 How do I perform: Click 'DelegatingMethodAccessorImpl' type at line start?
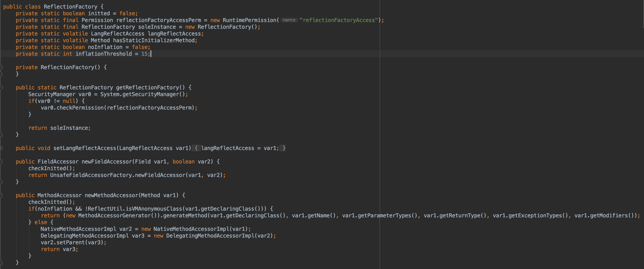pyautogui.click(x=85, y=236)
